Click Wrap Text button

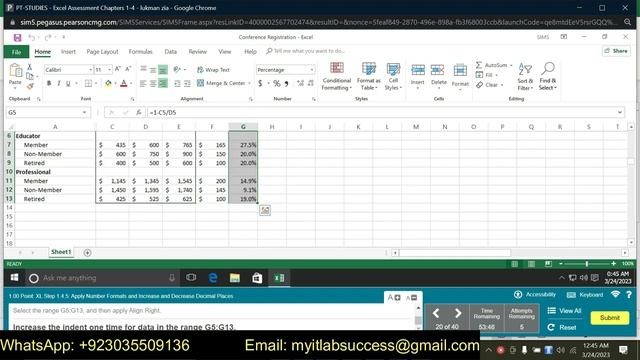click(213, 70)
